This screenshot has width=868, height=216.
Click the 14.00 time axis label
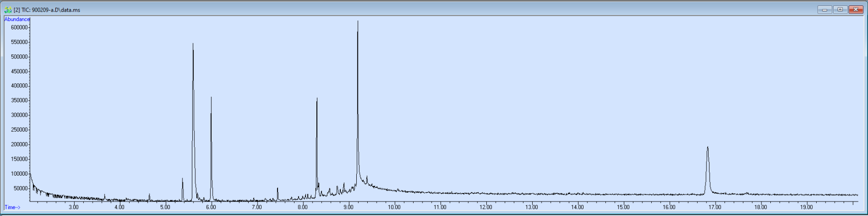[x=578, y=207]
